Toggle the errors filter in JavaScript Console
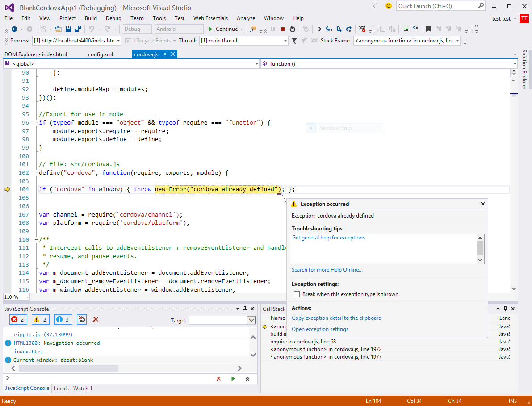 click(18, 319)
